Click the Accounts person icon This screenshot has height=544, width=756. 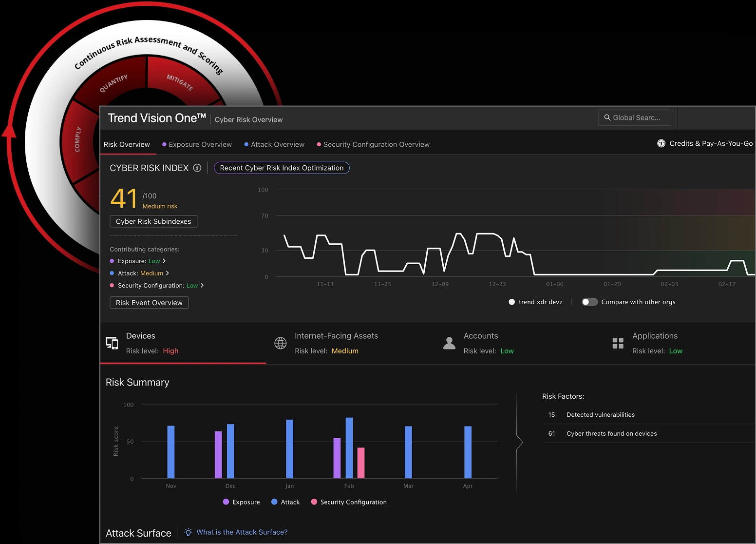coord(449,343)
